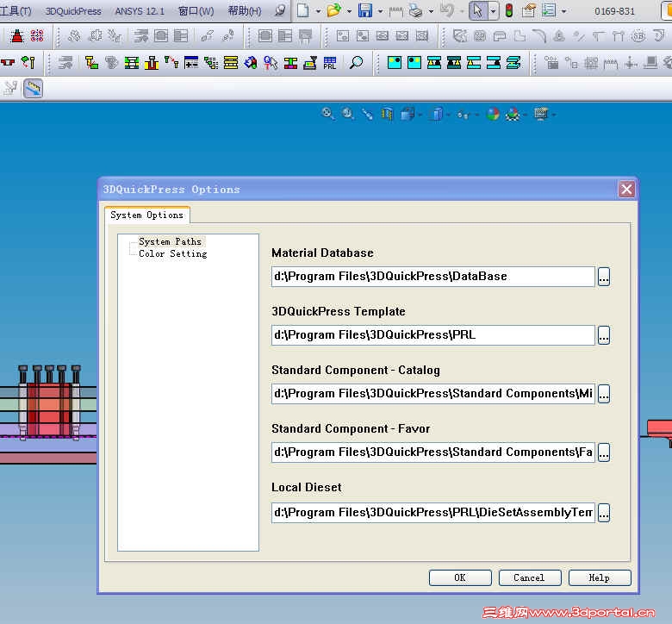The height and width of the screenshot is (624, 672).
Task: Click the Cancel button
Action: pos(530,577)
